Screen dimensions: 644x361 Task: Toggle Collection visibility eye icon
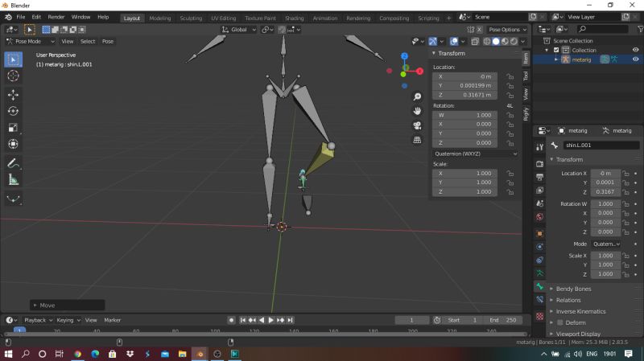(635, 50)
